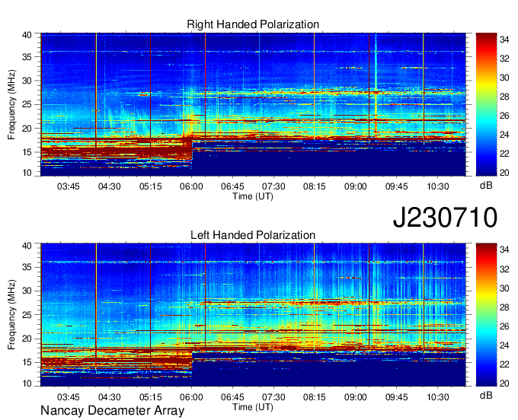518x420 pixels.
Task: Click the 05:15 time tick on Left Handed plot
Action: 150,397
